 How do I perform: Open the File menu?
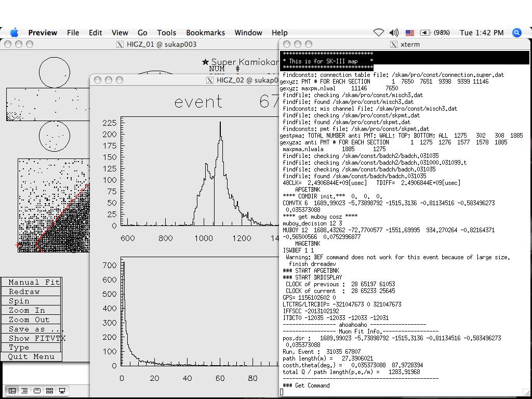73,33
